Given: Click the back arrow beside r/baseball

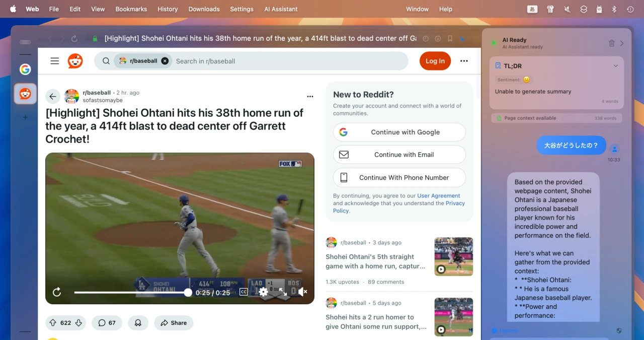Looking at the screenshot, I should tap(53, 96).
